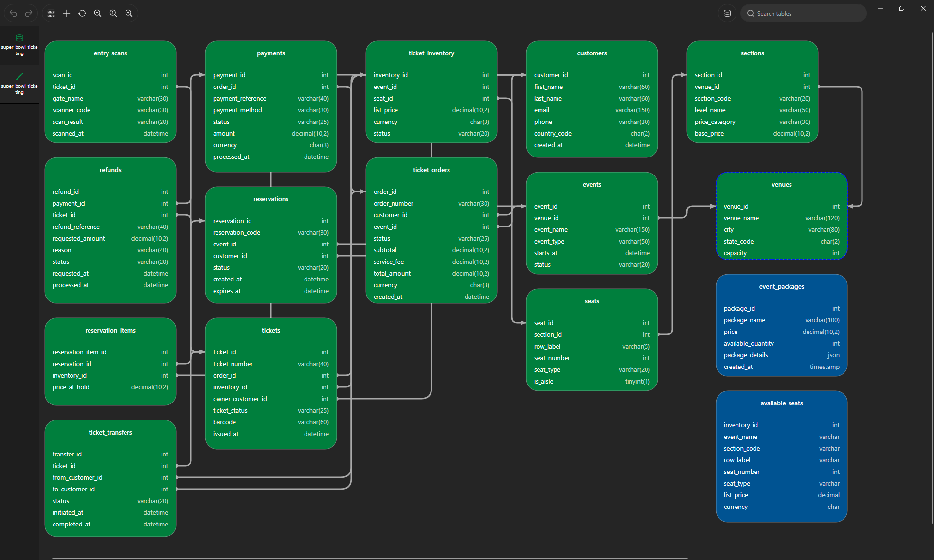Click the horizontal scrollbar at bottom
The image size is (934, 560).
coord(370,558)
